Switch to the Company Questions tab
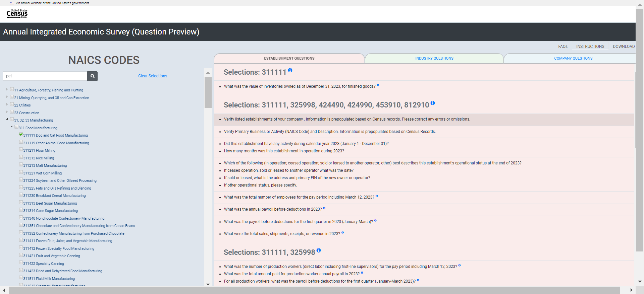The image size is (644, 294). [573, 58]
